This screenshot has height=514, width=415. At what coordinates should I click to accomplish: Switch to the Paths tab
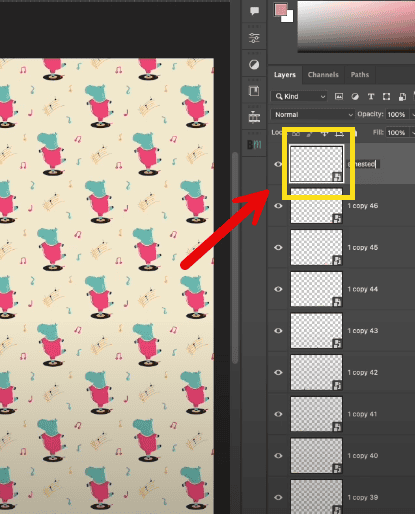click(360, 75)
